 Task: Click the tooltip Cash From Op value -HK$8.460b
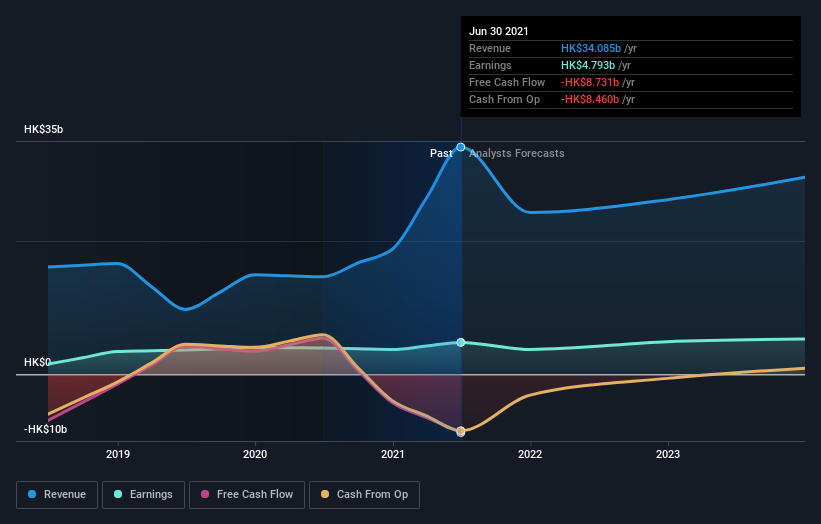coord(590,99)
